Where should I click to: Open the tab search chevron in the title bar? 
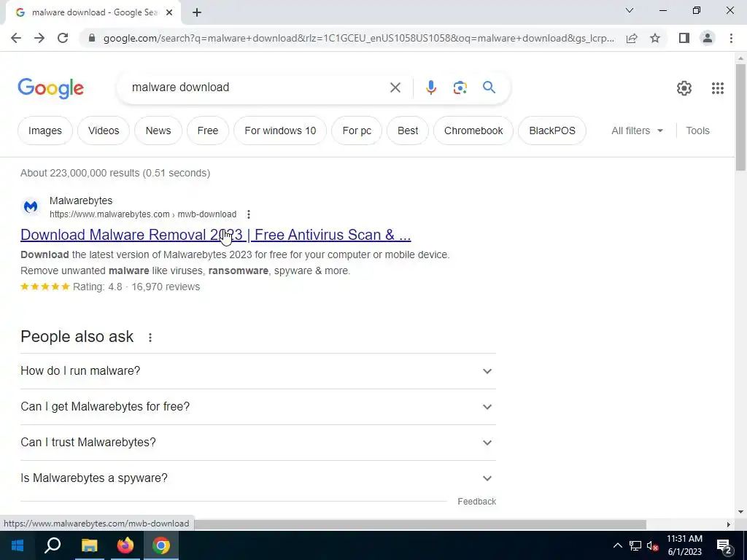click(x=630, y=10)
